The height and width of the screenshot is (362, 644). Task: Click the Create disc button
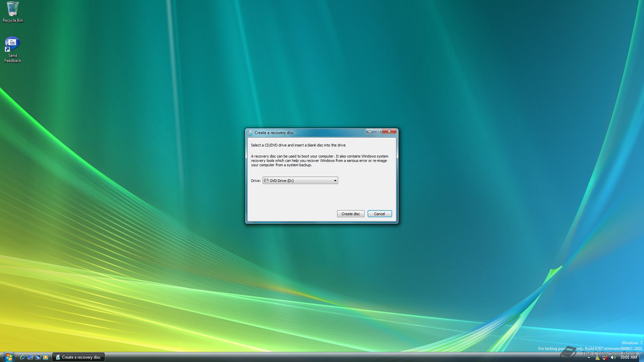351,214
